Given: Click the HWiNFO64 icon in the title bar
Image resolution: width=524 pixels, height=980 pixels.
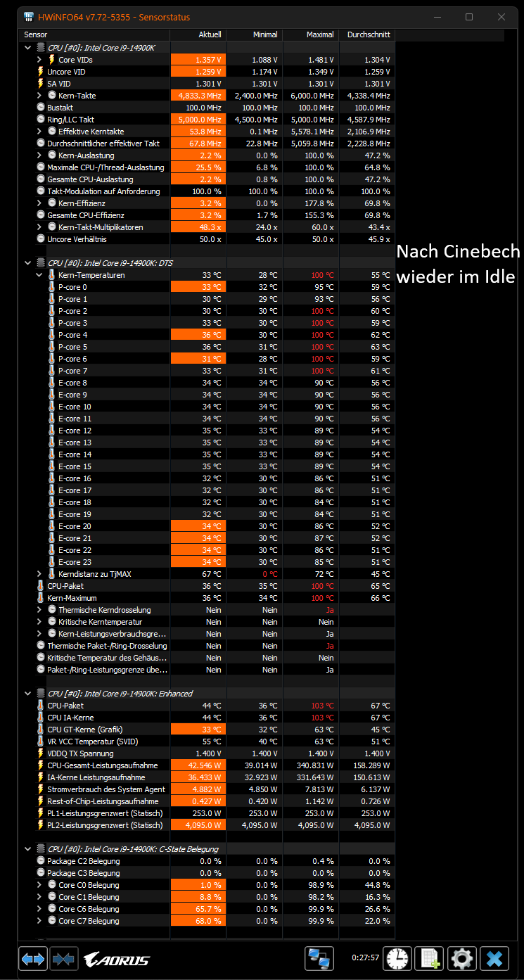Looking at the screenshot, I should pyautogui.click(x=28, y=17).
